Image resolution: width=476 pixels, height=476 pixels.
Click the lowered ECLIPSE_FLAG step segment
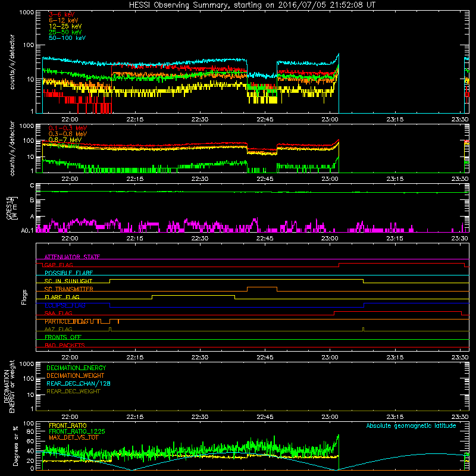(237, 307)
